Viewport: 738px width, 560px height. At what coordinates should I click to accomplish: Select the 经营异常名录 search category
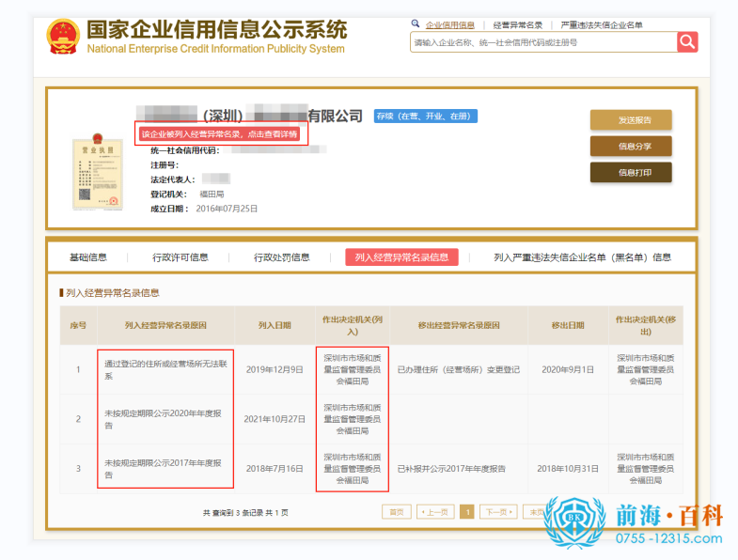518,25
